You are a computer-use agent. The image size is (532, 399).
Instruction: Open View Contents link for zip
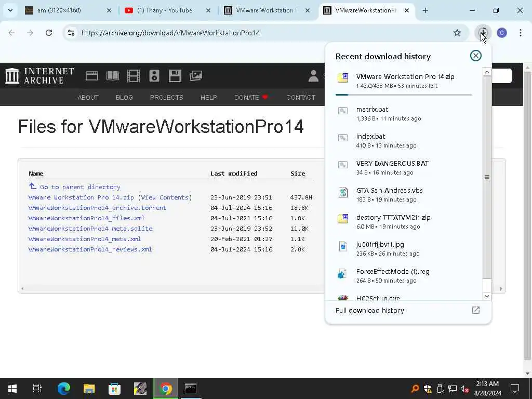coord(165,197)
